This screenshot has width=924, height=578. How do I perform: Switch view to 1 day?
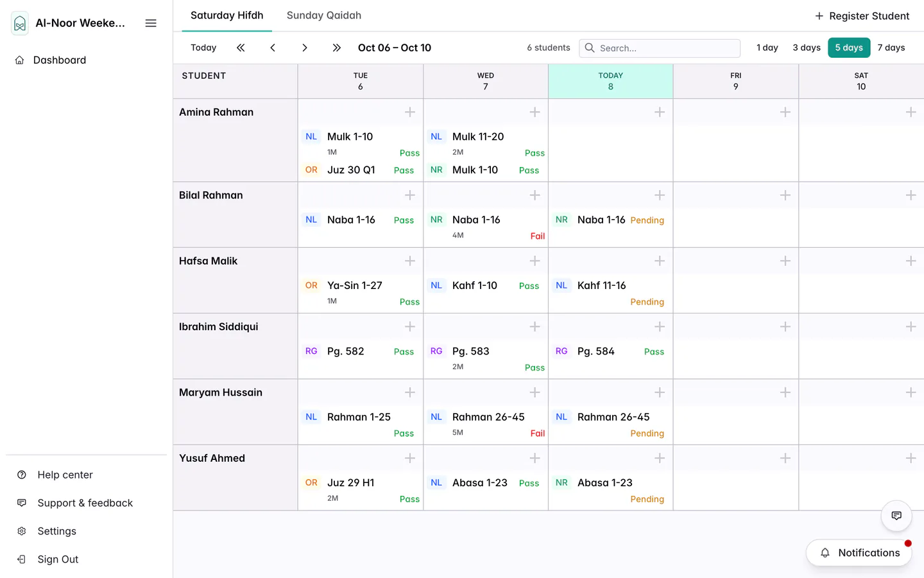point(767,48)
